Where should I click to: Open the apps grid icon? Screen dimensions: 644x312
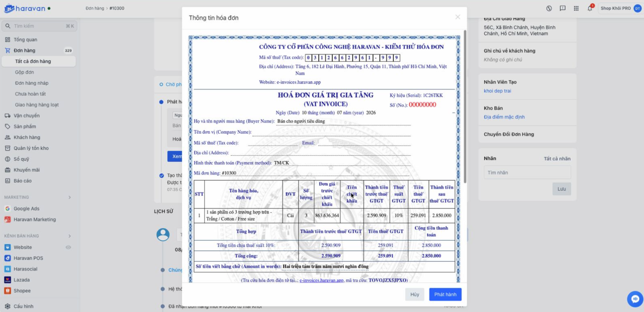[576, 8]
